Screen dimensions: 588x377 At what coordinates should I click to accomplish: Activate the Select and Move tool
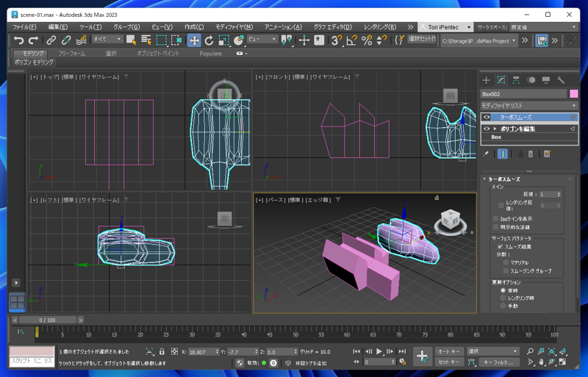pos(194,40)
